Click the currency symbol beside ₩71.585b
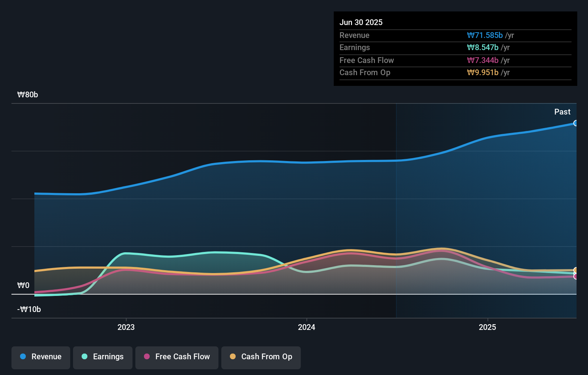Image resolution: width=588 pixels, height=375 pixels. click(x=471, y=35)
